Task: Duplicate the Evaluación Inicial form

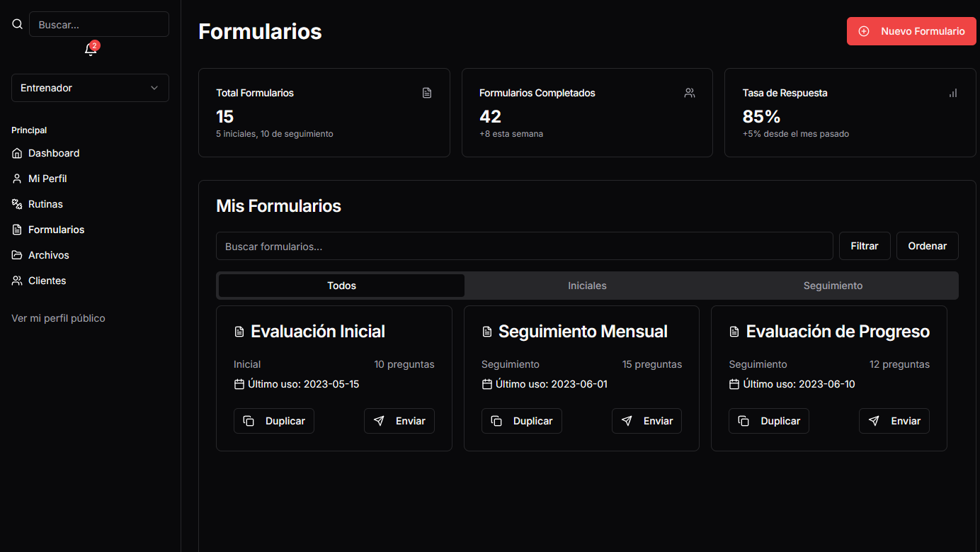Action: click(274, 421)
